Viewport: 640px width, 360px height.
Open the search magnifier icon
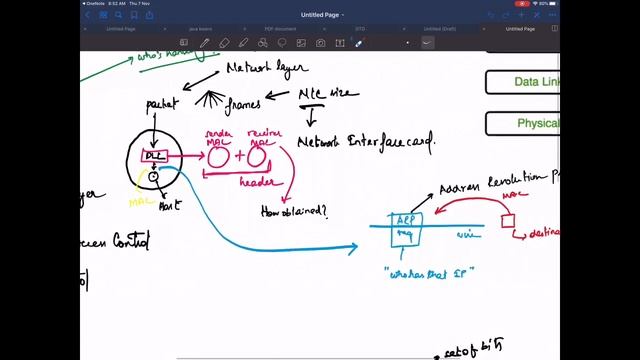point(119,15)
